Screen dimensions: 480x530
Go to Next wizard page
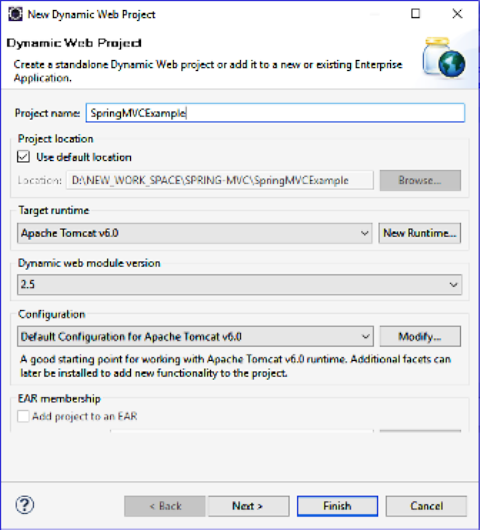[249, 506]
